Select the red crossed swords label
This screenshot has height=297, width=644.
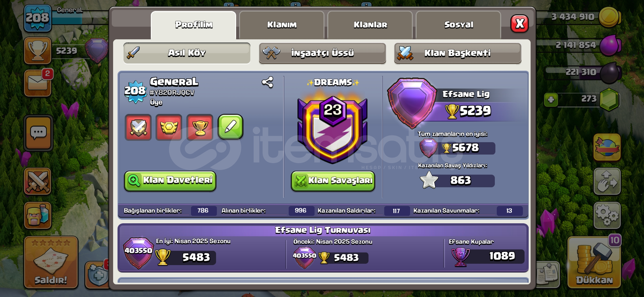[x=138, y=128]
